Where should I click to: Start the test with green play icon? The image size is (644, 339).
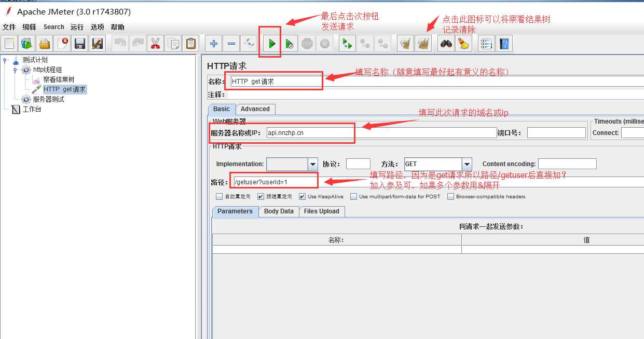tap(272, 44)
